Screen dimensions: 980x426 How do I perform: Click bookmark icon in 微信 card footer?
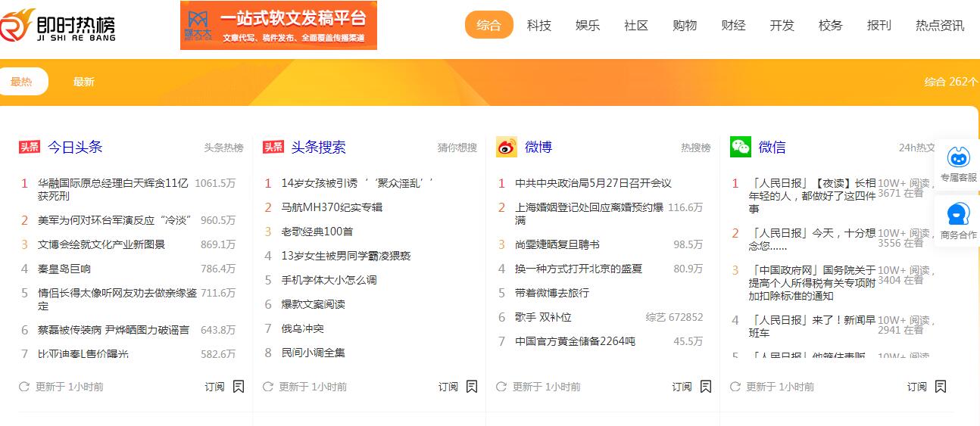pos(941,387)
